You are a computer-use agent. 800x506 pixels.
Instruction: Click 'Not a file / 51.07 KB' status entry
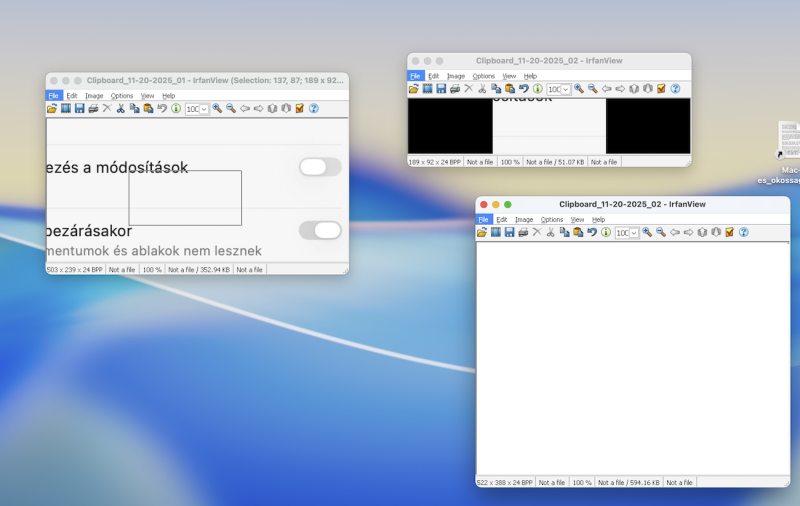[x=555, y=162]
